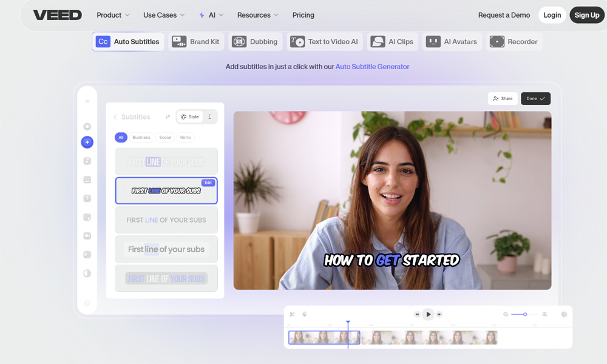Open the timeline settings gear icon

[564, 314]
